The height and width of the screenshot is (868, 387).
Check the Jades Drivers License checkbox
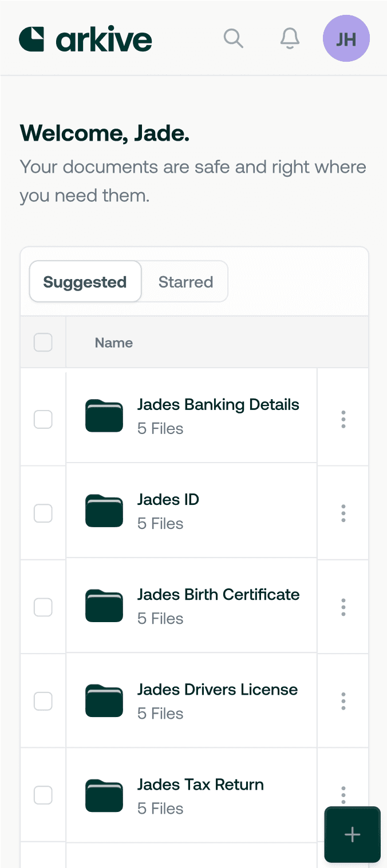pyautogui.click(x=43, y=700)
